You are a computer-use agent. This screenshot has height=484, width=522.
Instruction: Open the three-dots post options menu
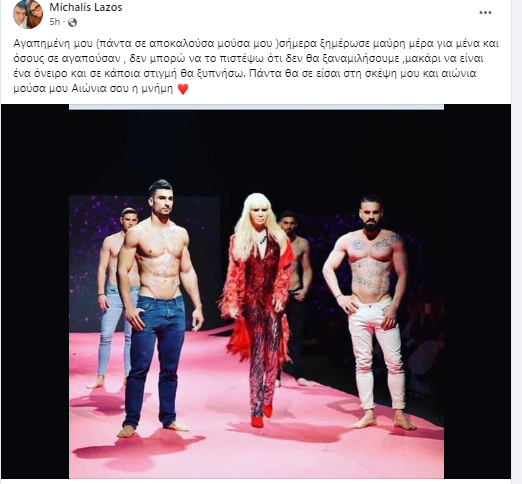click(485, 13)
